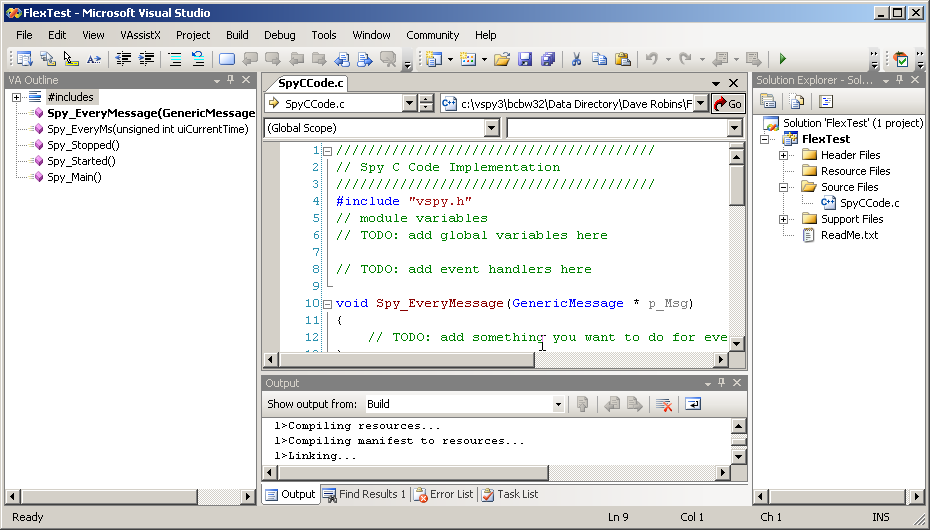This screenshot has width=930, height=530.
Task: Uncomment the selected lines
Action: pos(198,59)
